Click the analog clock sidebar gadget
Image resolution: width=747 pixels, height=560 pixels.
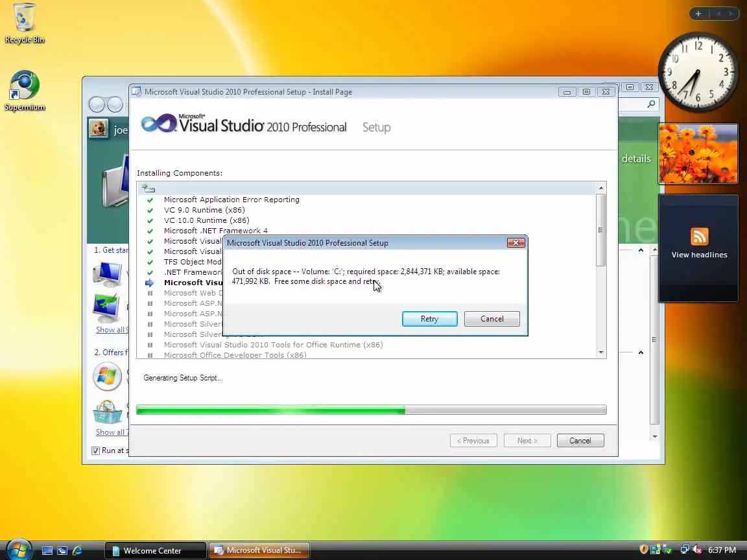pos(698,71)
